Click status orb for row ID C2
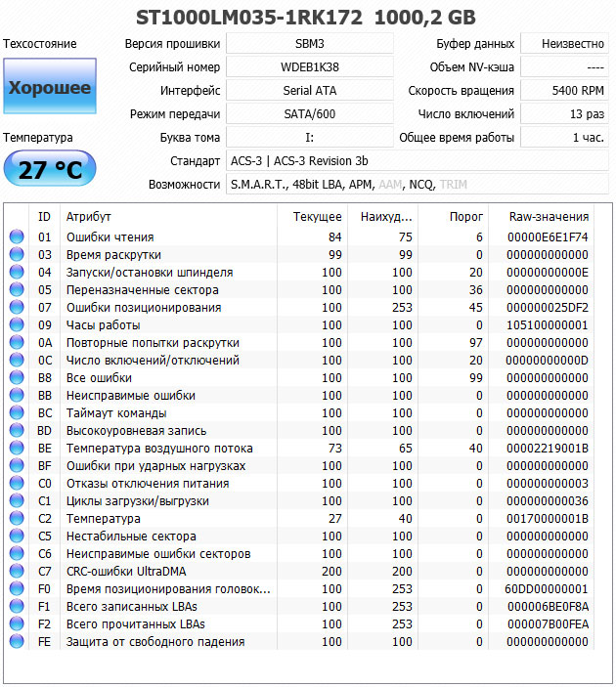 point(17,518)
